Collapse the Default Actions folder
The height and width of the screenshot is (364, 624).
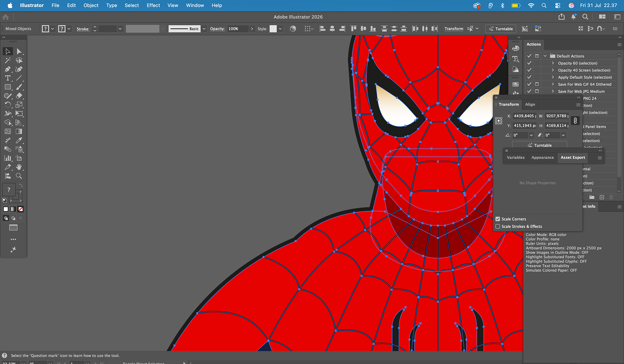(545, 56)
